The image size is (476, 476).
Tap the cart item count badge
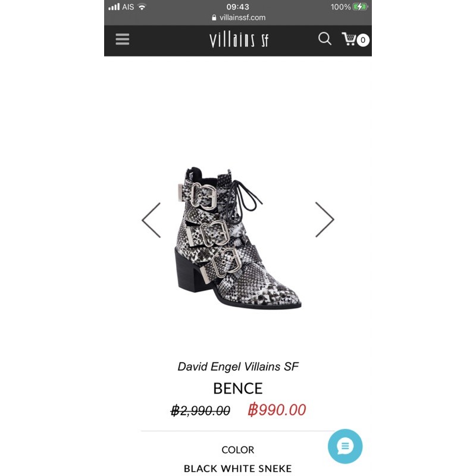click(363, 40)
